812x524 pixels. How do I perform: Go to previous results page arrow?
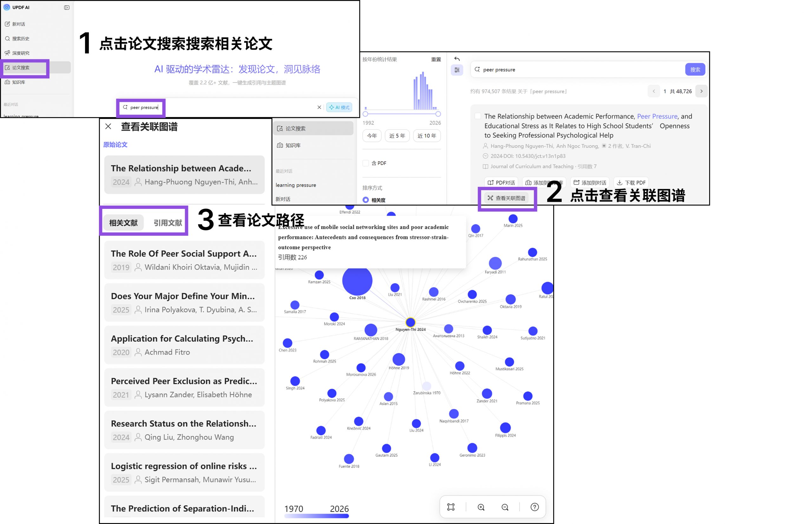pos(653,91)
